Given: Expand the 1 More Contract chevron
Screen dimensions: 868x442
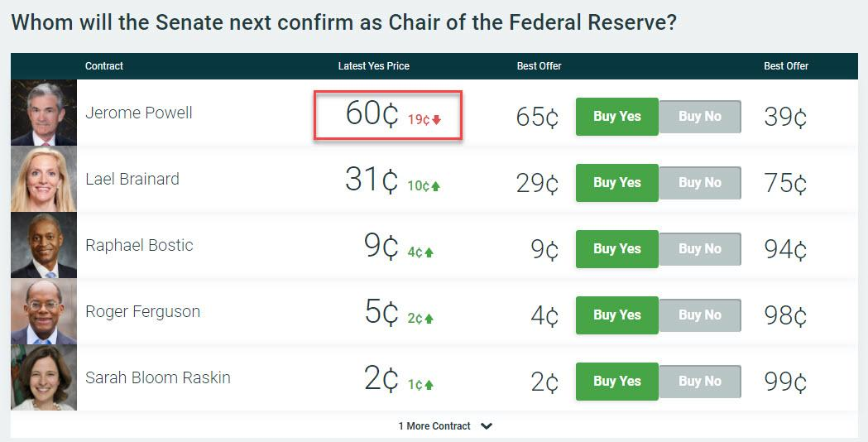Looking at the screenshot, I should coord(487,426).
